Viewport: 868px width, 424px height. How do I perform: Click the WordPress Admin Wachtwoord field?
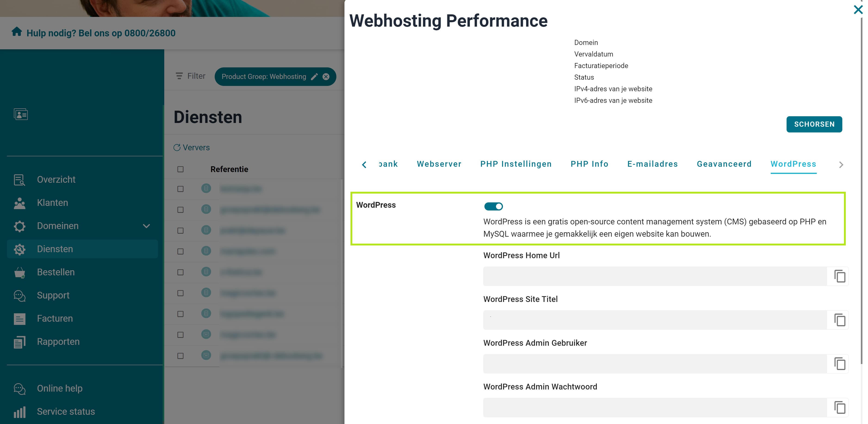click(x=655, y=408)
